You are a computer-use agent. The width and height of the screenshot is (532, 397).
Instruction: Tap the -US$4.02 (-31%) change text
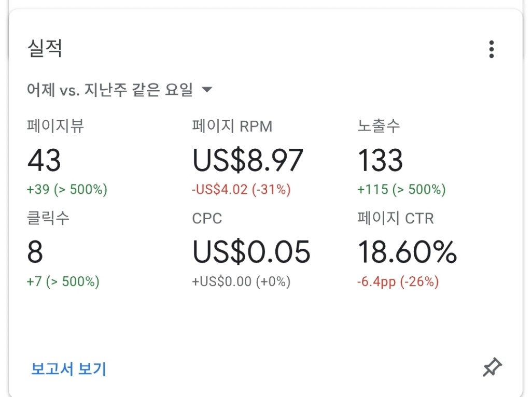[241, 189]
